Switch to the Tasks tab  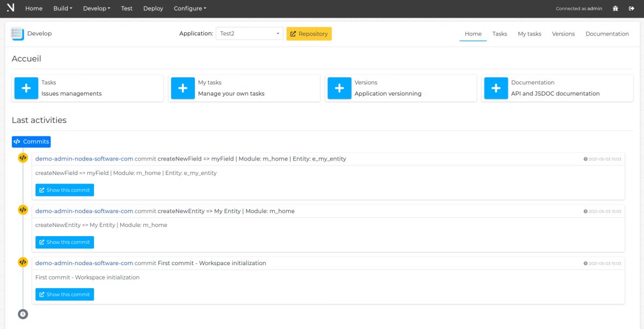click(500, 34)
